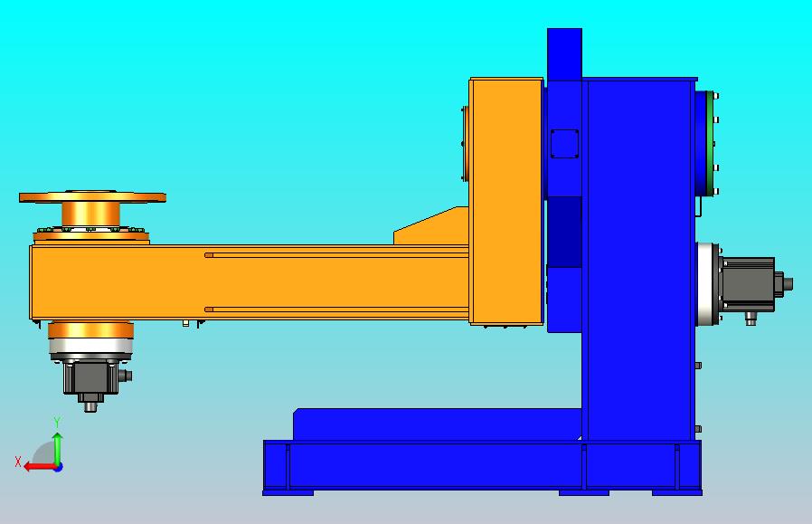Select the orange round turntable plate
The width and height of the screenshot is (812, 524).
pyautogui.click(x=92, y=197)
